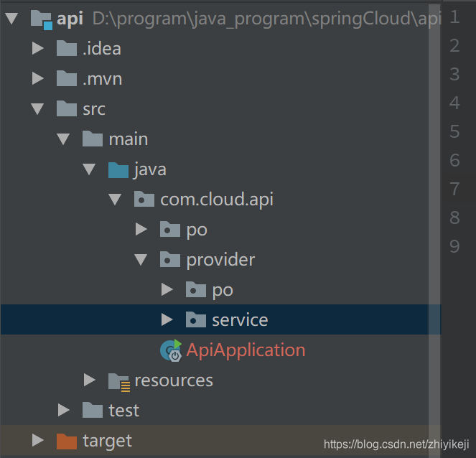
Task: Expand the .mvn folder arrow
Action: [38, 79]
